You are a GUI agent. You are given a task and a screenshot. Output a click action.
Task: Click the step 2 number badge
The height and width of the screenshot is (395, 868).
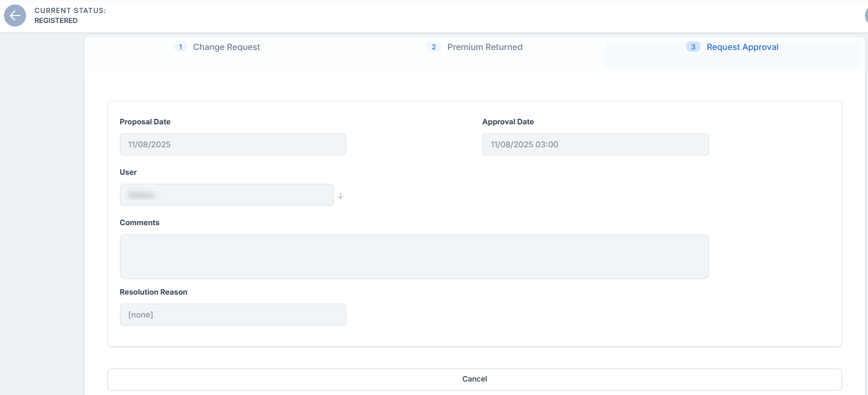(434, 47)
